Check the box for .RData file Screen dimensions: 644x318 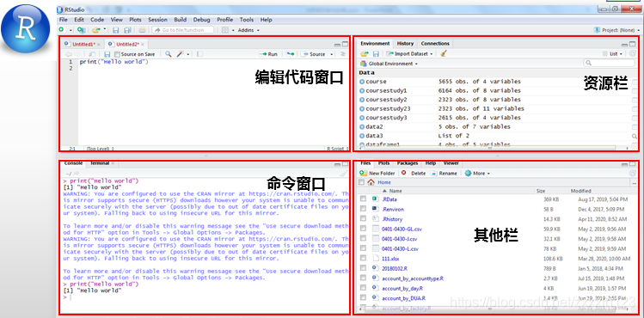click(x=363, y=199)
